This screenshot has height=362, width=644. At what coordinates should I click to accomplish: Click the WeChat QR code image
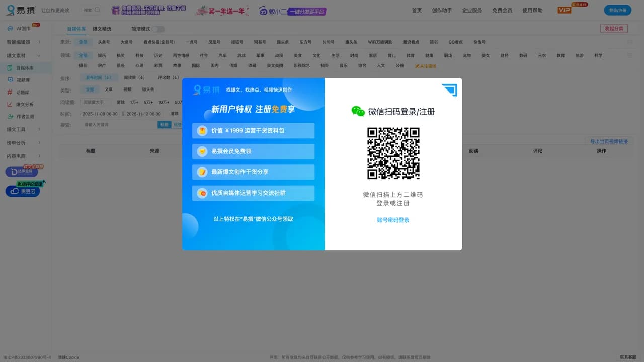click(393, 153)
